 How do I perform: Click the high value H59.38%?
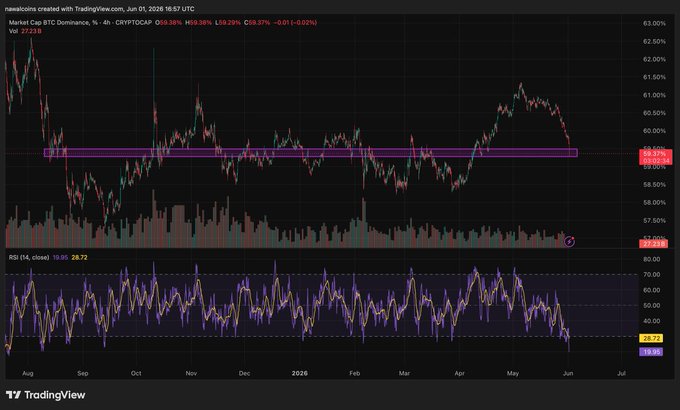199,23
